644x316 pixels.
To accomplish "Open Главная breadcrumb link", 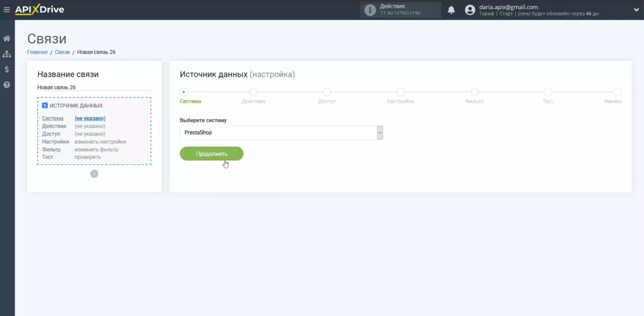I will [37, 52].
